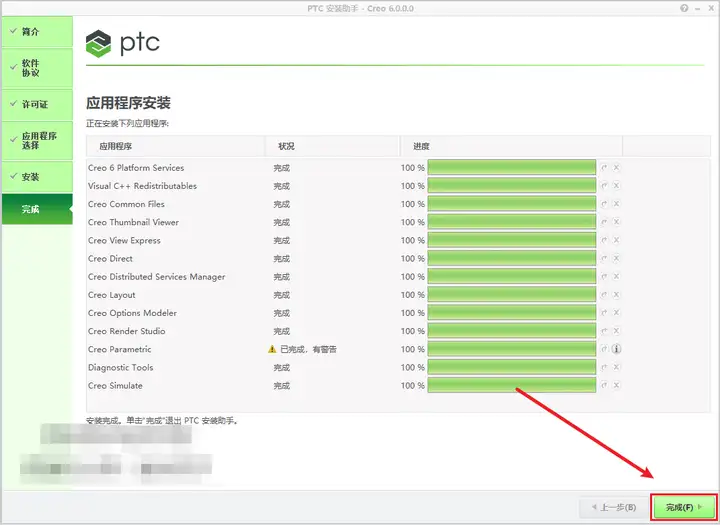Select the Diagnostic Tools row name

click(121, 367)
